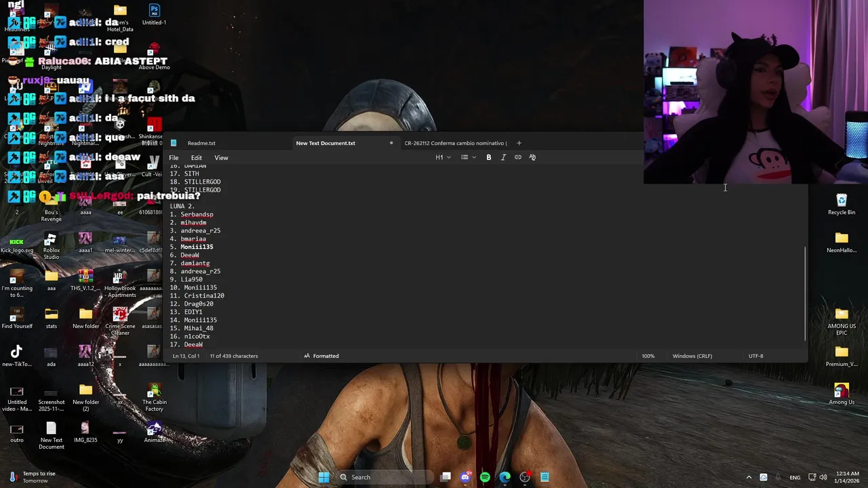Select the new-TikTo... desktop icon
The height and width of the screenshot is (488, 868).
[17, 356]
